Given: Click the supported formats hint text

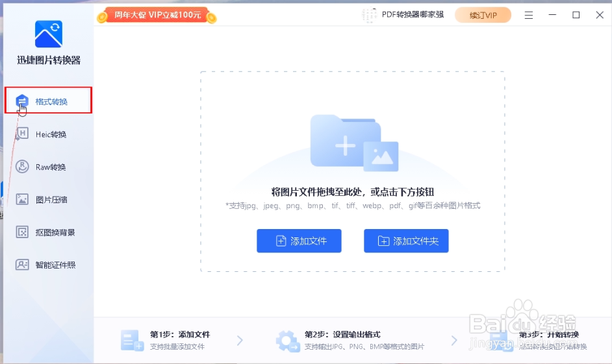Looking at the screenshot, I should click(353, 206).
